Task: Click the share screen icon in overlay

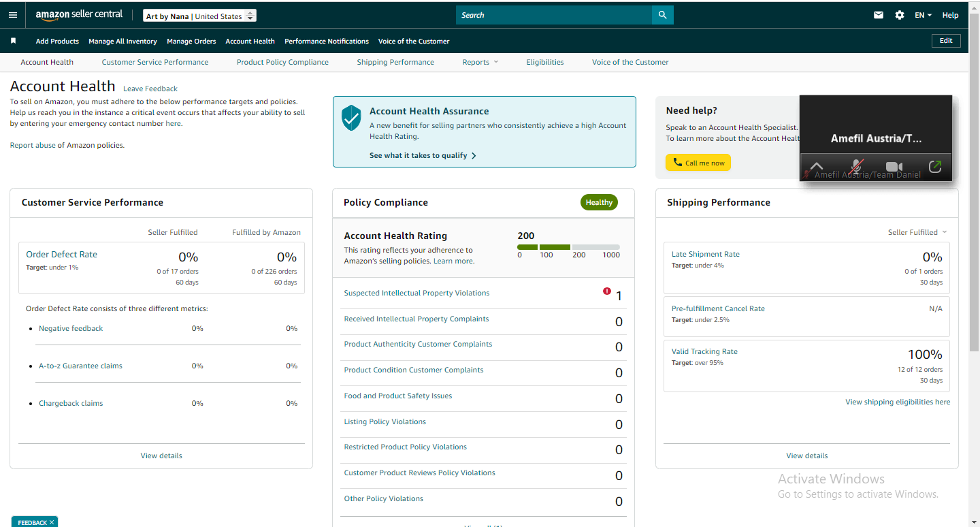Action: 935,166
